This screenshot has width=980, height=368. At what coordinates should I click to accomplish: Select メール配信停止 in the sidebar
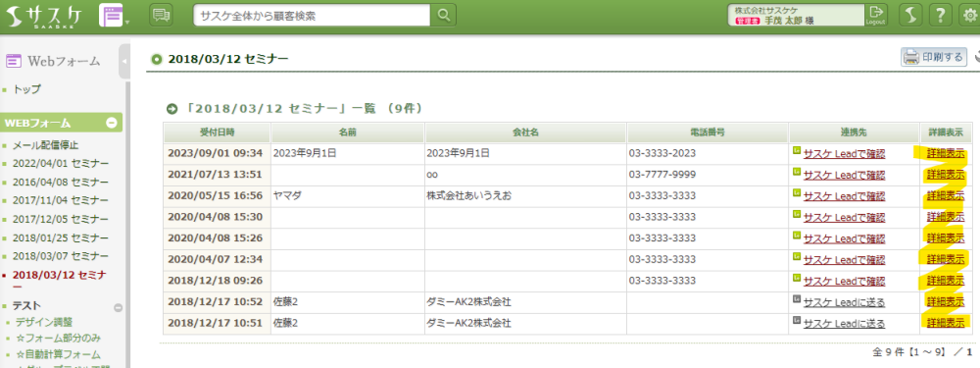(46, 146)
